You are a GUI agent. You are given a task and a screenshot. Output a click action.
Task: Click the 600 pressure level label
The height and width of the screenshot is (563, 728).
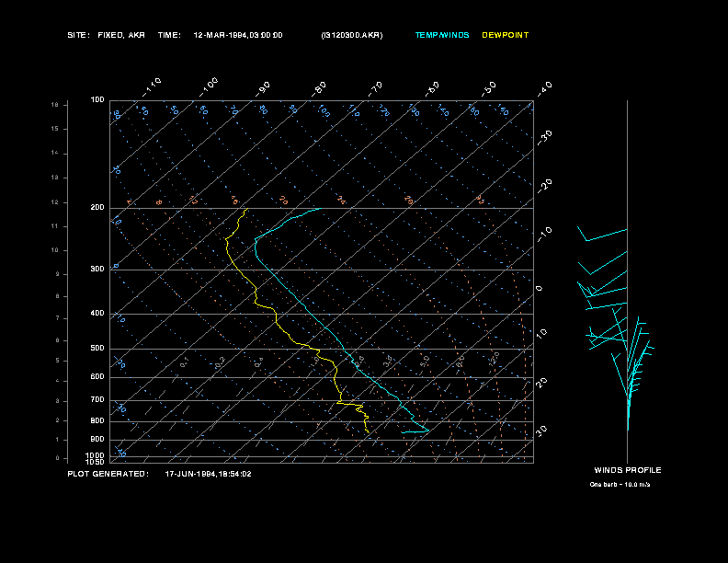coord(97,377)
